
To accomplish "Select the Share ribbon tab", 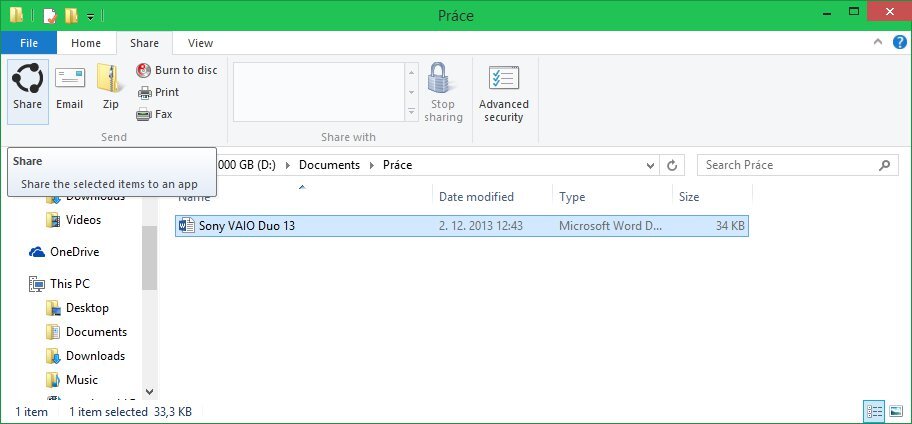I will point(144,43).
